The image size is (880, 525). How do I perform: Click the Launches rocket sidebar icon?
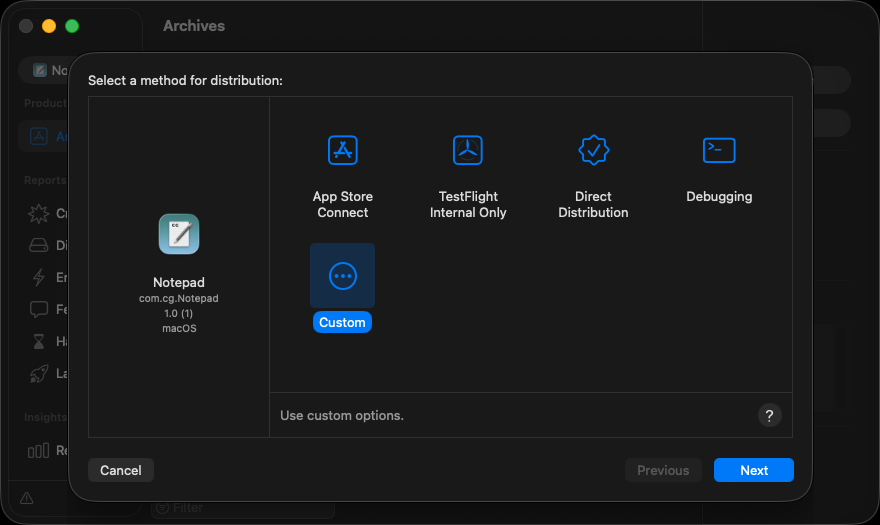tap(39, 373)
